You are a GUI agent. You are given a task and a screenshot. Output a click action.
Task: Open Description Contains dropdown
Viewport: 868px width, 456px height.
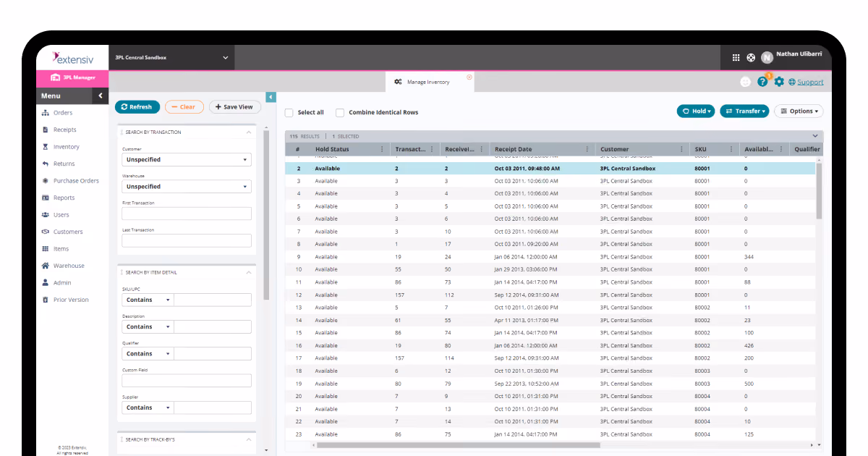(148, 326)
